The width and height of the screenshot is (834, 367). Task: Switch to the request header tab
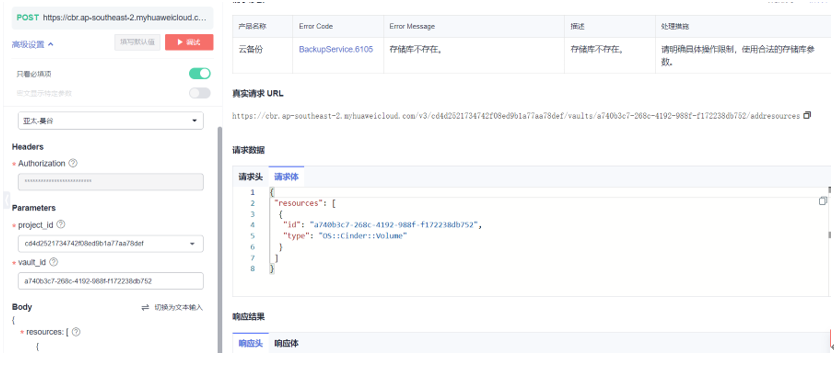click(x=250, y=177)
